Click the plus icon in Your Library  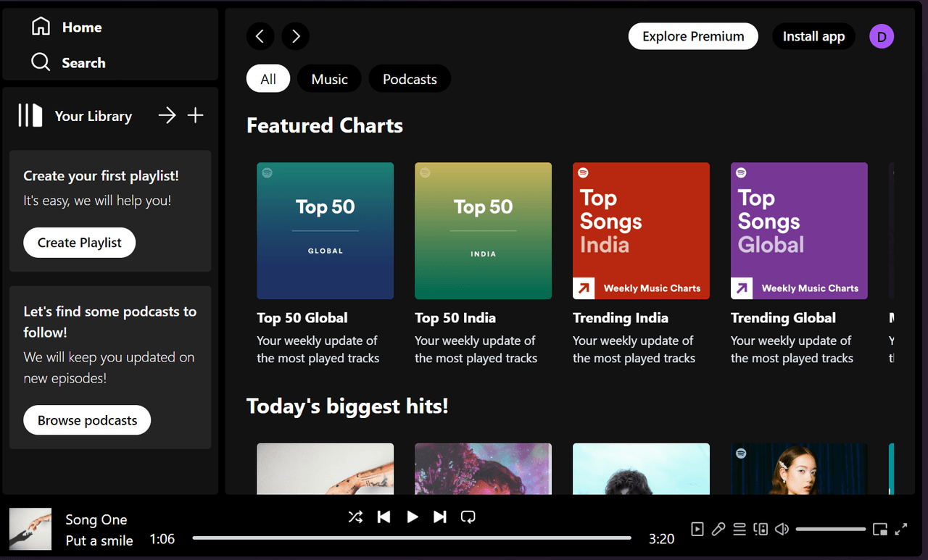(x=196, y=115)
